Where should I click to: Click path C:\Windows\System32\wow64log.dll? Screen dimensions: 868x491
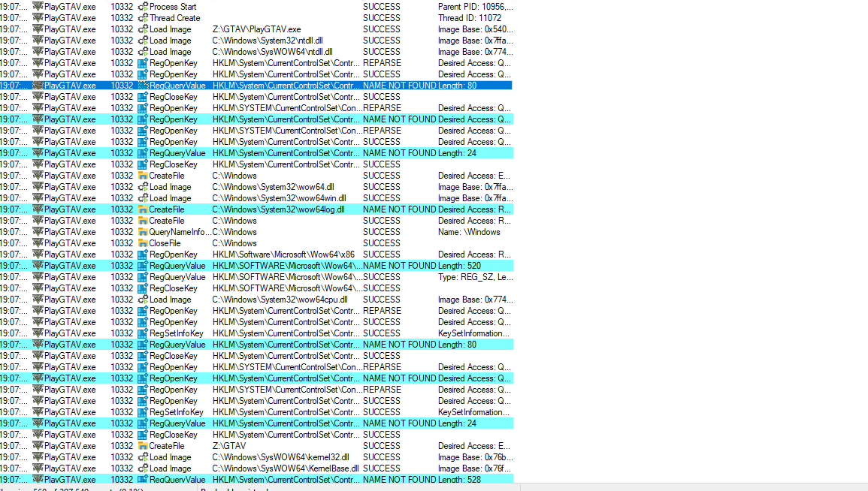pos(279,209)
